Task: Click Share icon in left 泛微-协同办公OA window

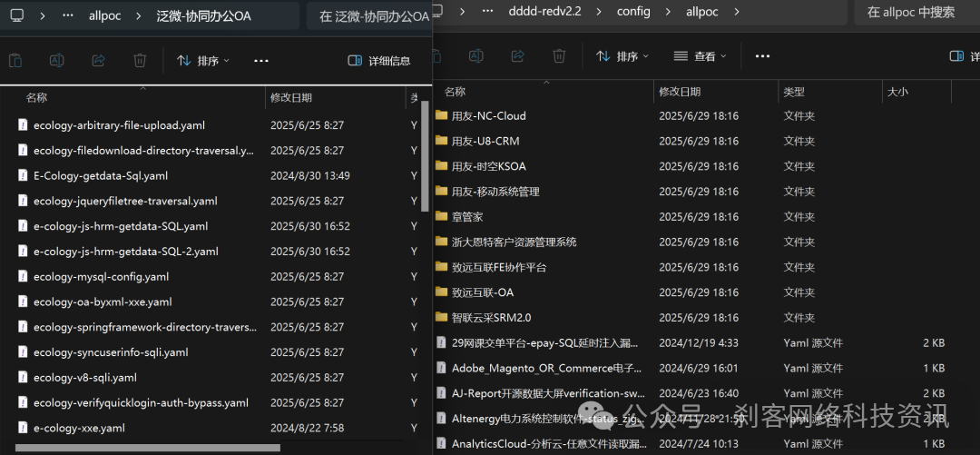Action: point(98,61)
